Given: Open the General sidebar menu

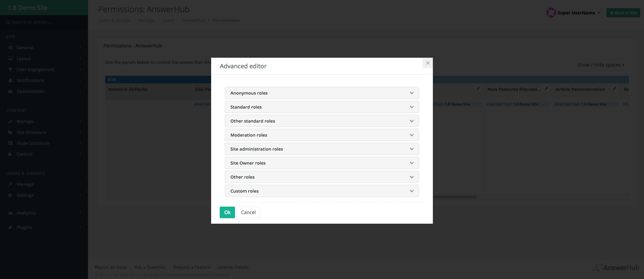Looking at the screenshot, I should [44, 47].
